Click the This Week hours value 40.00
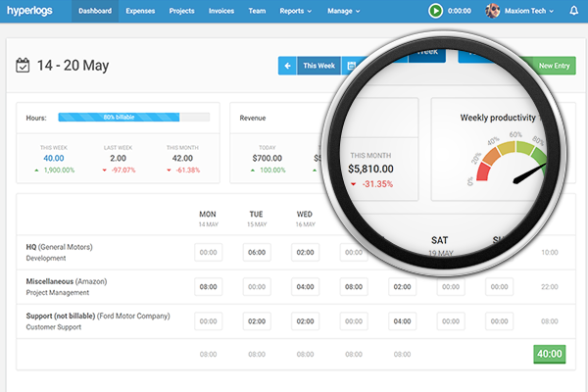The image size is (588, 392). click(x=54, y=159)
